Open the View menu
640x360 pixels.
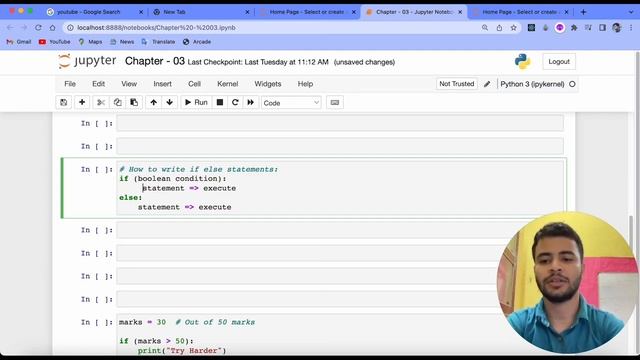coord(129,84)
